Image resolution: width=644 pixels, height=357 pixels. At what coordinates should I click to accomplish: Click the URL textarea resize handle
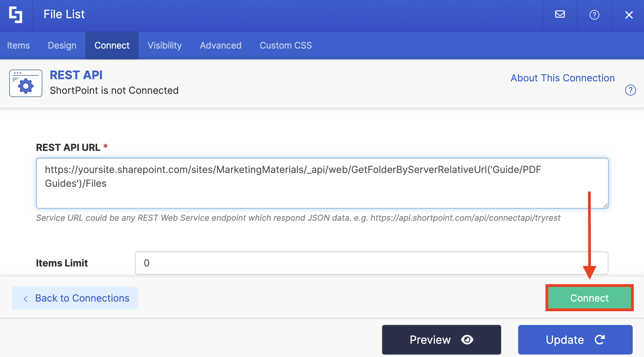click(605, 206)
